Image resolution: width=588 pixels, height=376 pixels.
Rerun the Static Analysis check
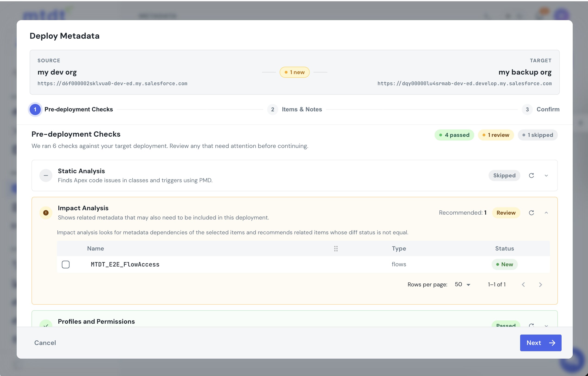(531, 175)
